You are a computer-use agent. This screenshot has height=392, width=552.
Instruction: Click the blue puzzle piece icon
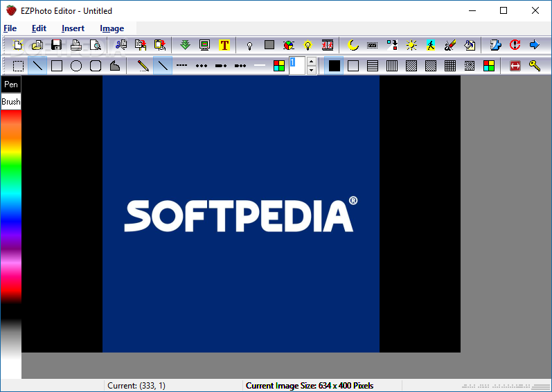[495, 45]
